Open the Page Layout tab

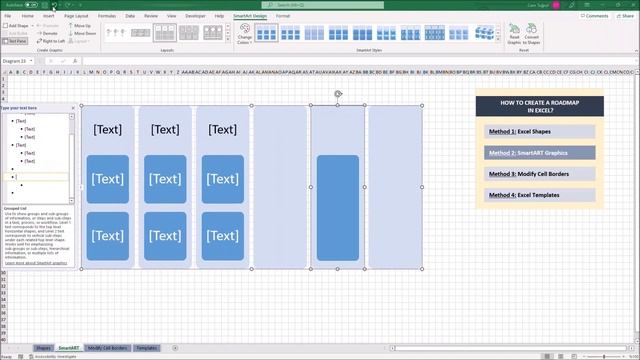pyautogui.click(x=76, y=16)
